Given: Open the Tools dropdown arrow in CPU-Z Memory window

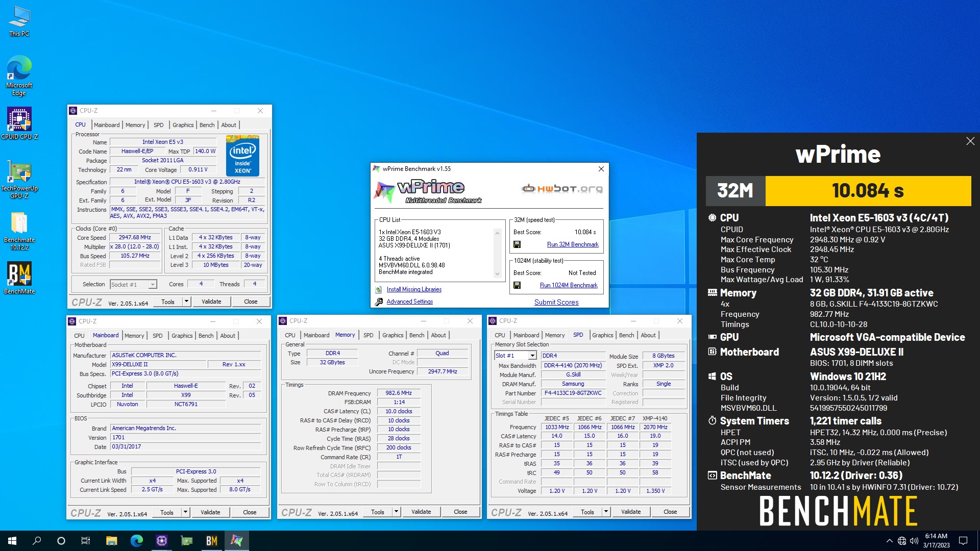Looking at the screenshot, I should point(396,512).
